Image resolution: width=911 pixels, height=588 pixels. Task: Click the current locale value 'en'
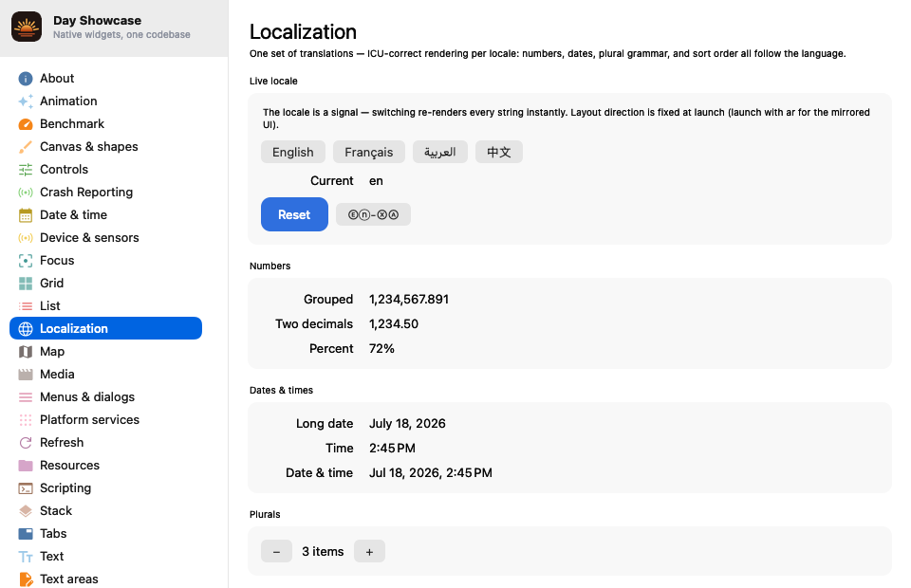point(376,181)
